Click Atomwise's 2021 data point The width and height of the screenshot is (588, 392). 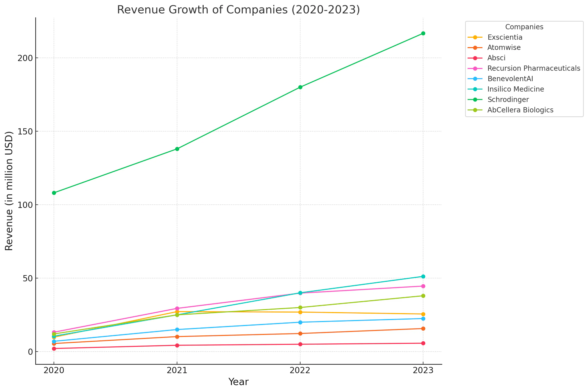pos(177,336)
